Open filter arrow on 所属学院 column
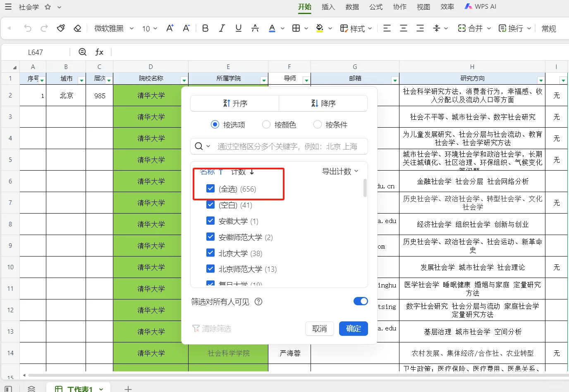Image resolution: width=569 pixels, height=392 pixels. pos(264,80)
